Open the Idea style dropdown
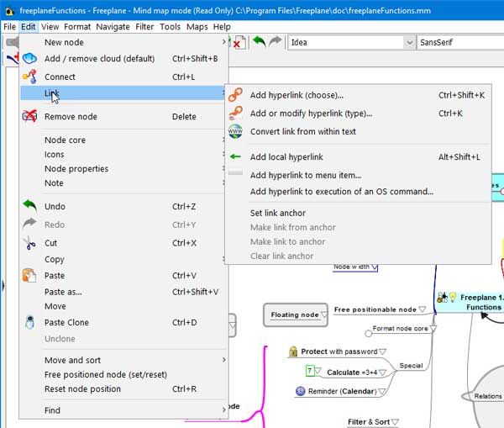The width and height of the screenshot is (504, 428). [410, 43]
